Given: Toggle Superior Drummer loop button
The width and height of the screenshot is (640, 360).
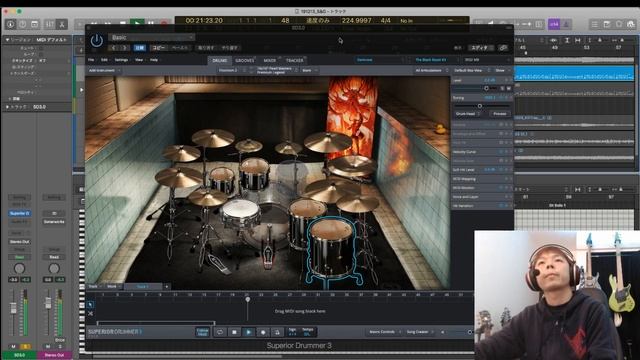Looking at the screenshot, I should [x=220, y=332].
